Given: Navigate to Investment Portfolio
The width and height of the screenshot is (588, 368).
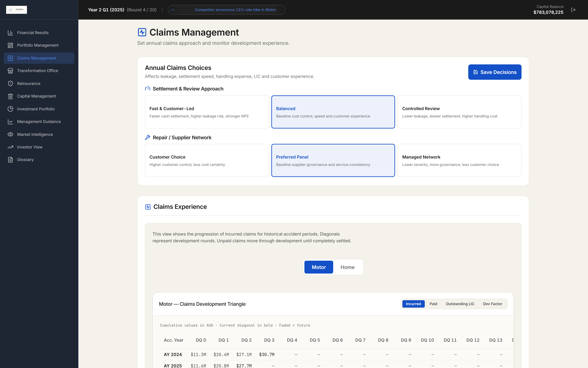Looking at the screenshot, I should [39, 109].
